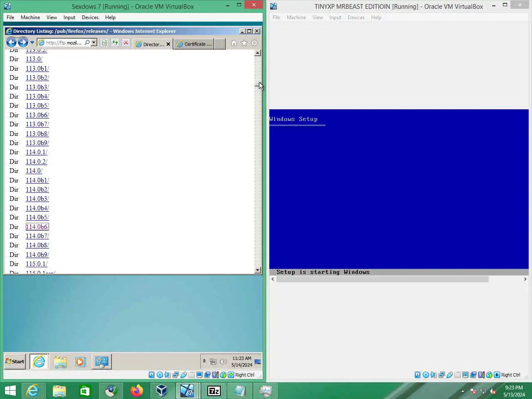
Task: Stop loading with the red X icon
Action: click(126, 43)
